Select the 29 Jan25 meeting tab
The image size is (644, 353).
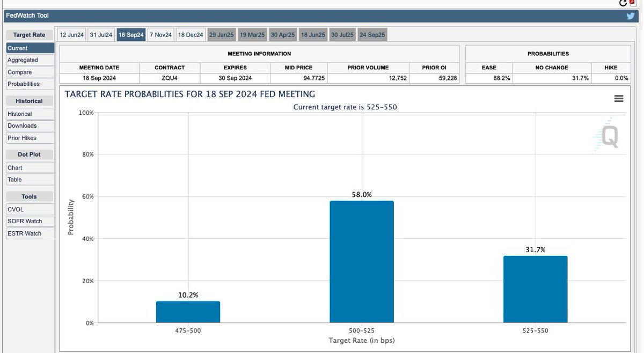(x=222, y=35)
